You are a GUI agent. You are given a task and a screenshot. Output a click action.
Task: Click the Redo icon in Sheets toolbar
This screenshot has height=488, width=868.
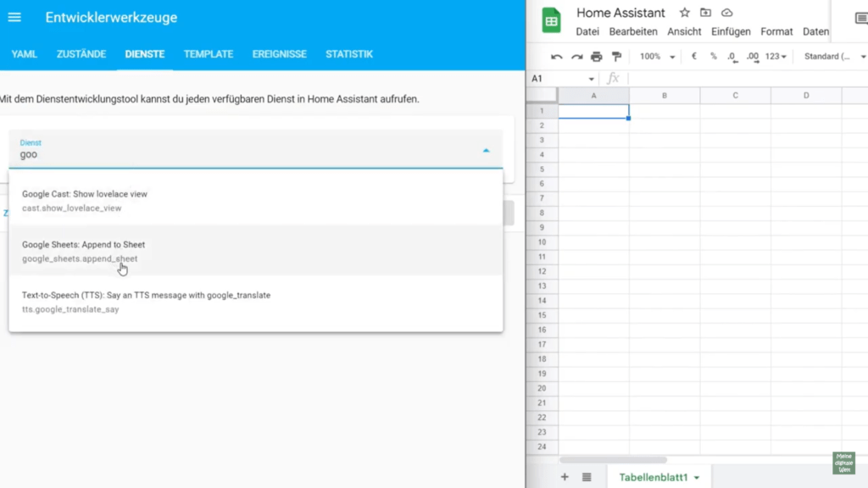(575, 56)
